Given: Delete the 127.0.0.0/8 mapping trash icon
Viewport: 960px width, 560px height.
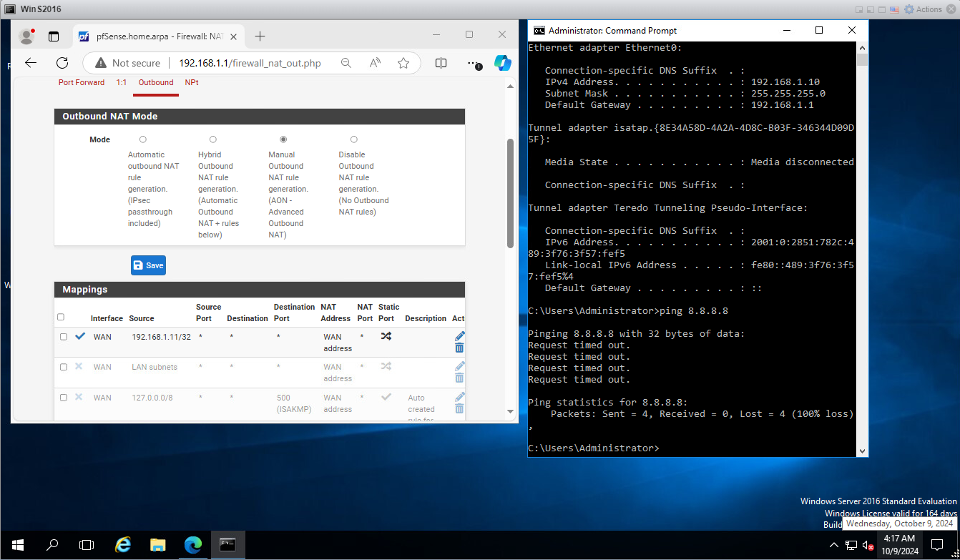Looking at the screenshot, I should (459, 408).
